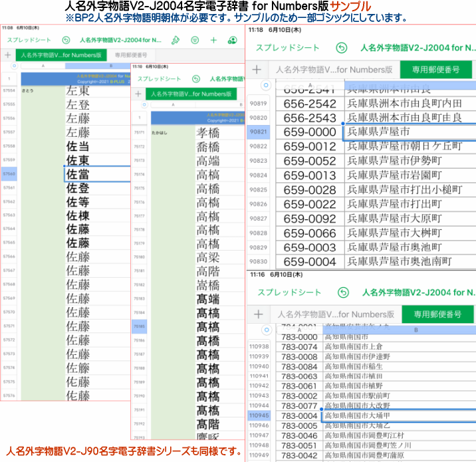Tap document title in 11:08 window toolbar
Viewport: 476px width, 462px height.
click(x=120, y=40)
